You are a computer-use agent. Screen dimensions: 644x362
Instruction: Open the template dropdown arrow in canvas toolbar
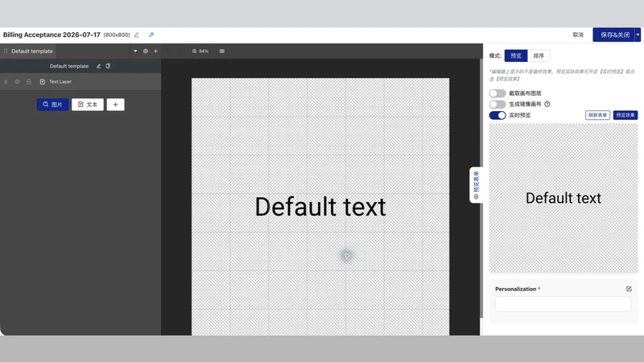tap(135, 51)
